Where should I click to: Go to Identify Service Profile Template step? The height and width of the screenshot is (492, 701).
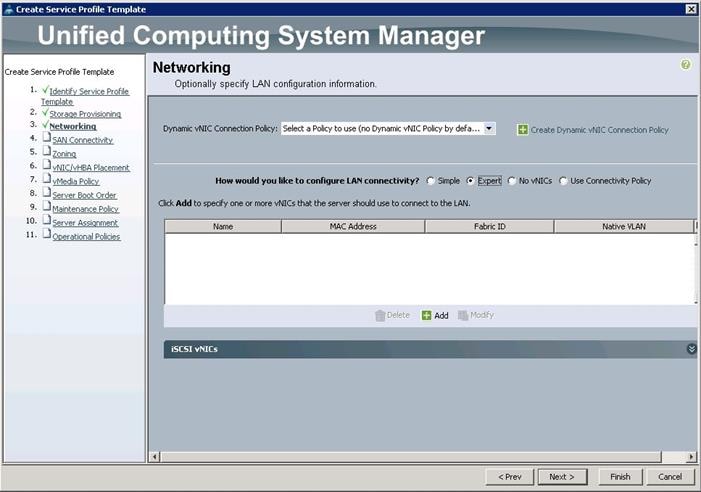85,97
